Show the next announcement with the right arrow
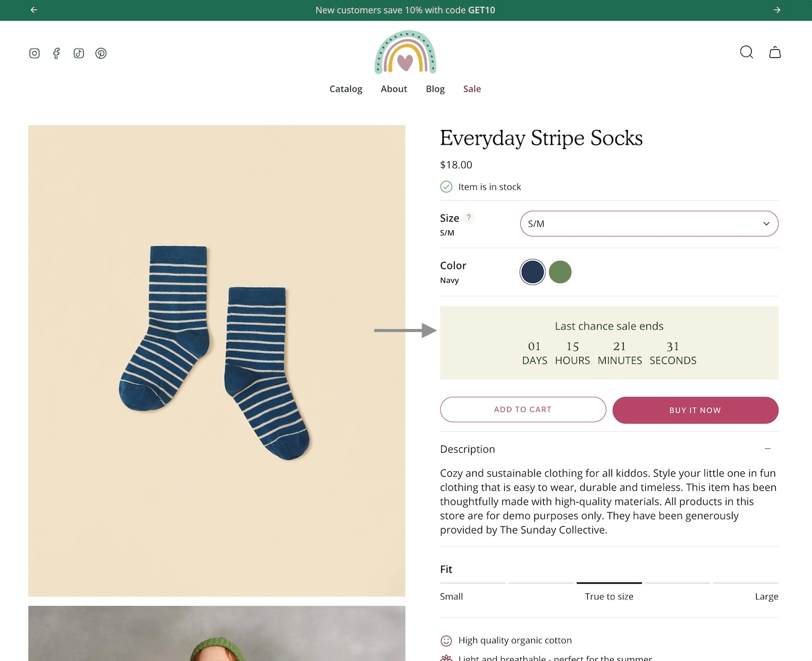812x661 pixels. (x=777, y=10)
